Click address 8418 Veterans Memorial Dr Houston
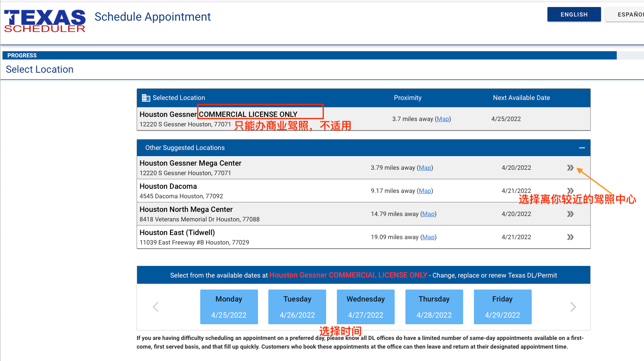The width and height of the screenshot is (644, 361). 199,219
